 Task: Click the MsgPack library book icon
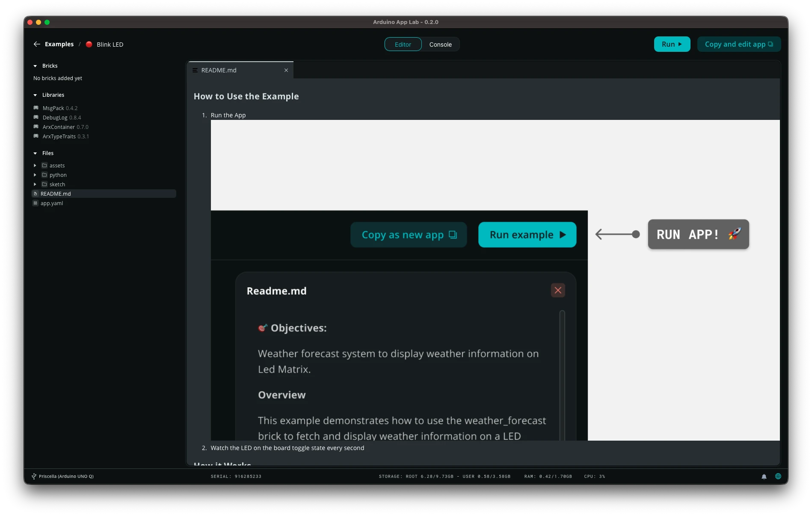tap(36, 108)
